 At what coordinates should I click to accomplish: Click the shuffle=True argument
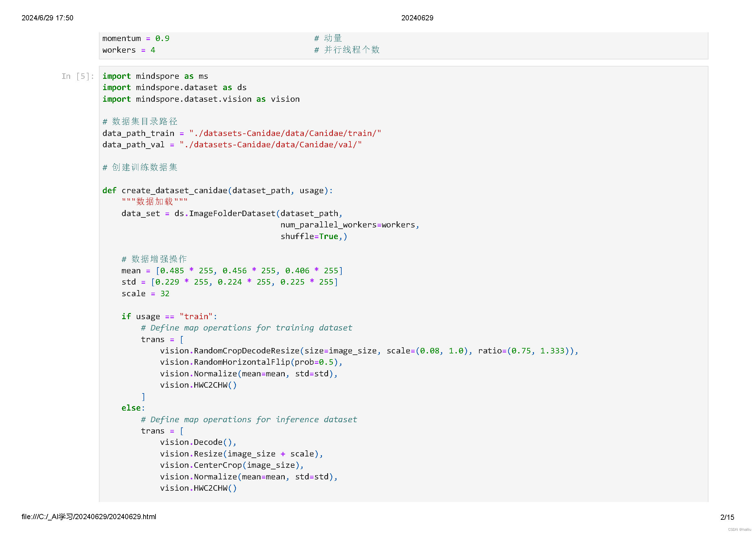pyautogui.click(x=310, y=236)
